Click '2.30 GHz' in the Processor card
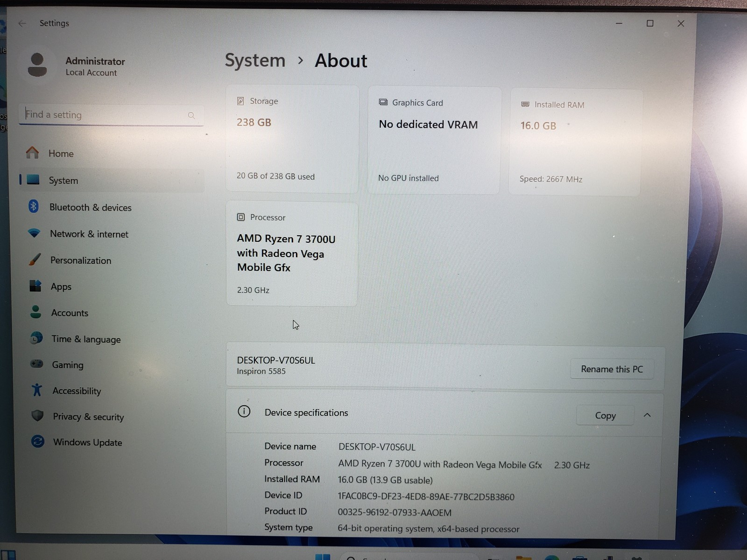Viewport: 747px width, 560px height. 253,290
